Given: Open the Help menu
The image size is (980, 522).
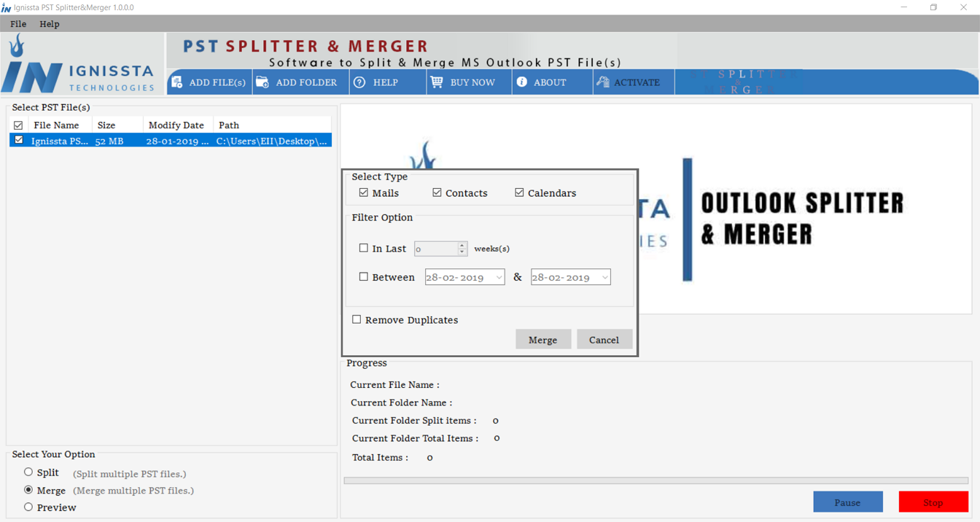Looking at the screenshot, I should tap(50, 24).
